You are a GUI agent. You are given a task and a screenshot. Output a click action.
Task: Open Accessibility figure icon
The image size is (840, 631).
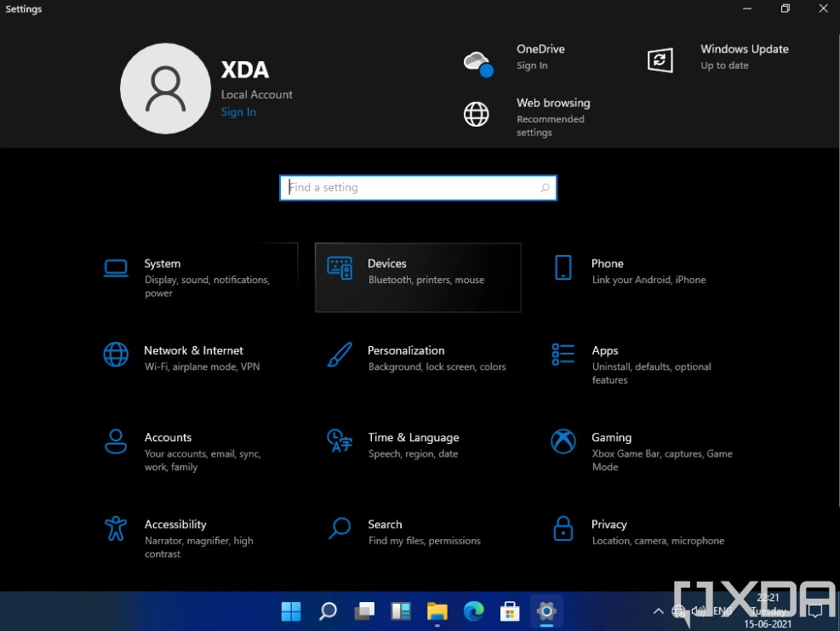click(x=116, y=528)
